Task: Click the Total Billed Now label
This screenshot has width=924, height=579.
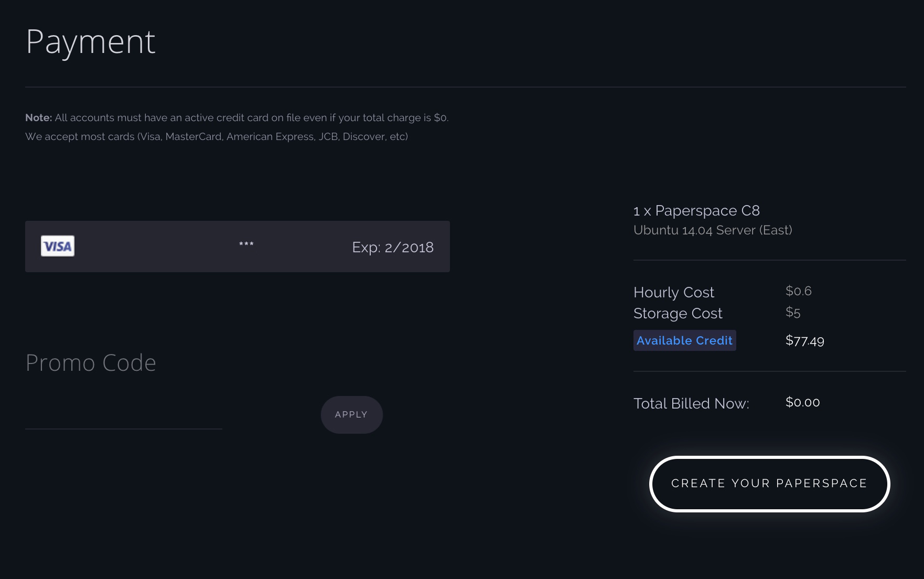Action: pyautogui.click(x=691, y=403)
